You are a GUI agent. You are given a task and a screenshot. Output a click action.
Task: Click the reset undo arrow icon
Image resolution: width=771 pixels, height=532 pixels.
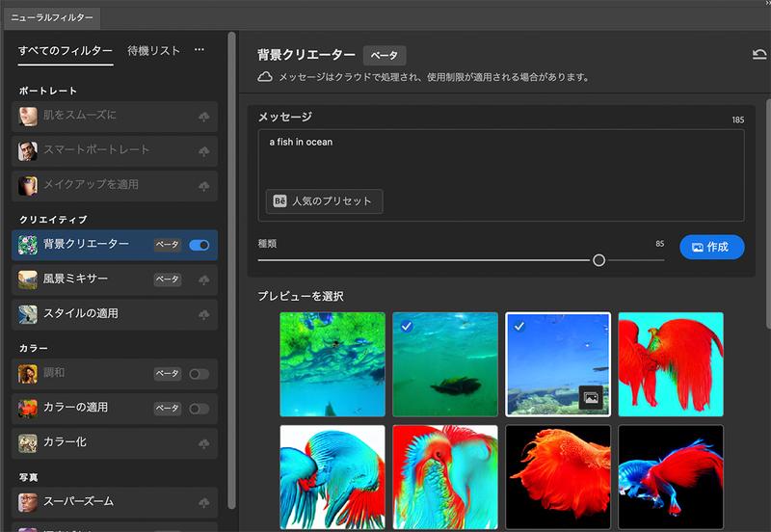coord(759,54)
